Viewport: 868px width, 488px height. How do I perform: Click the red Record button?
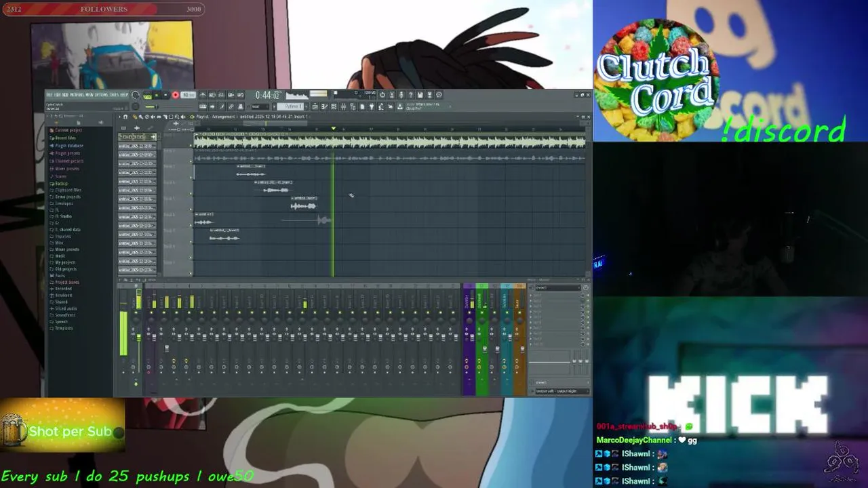(x=176, y=95)
